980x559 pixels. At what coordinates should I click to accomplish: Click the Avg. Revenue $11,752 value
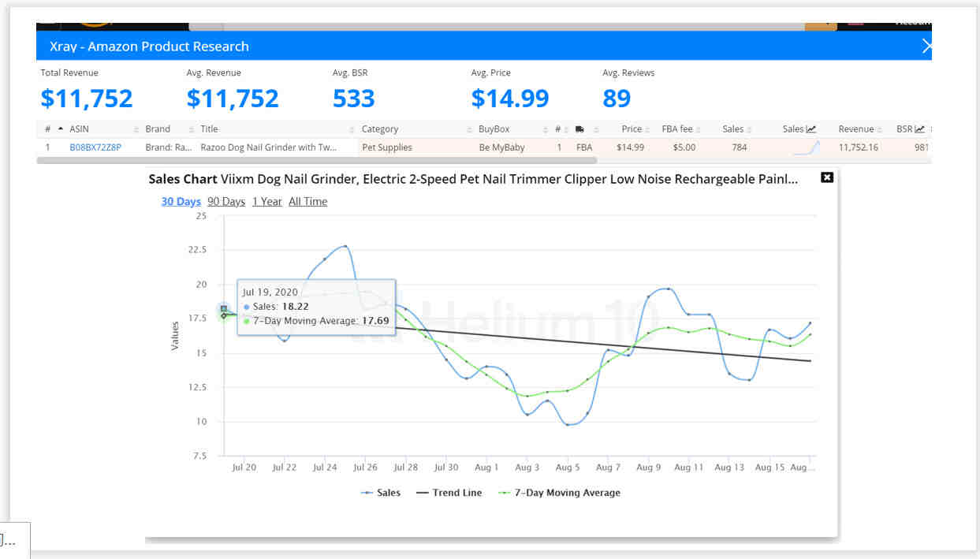[x=233, y=99]
